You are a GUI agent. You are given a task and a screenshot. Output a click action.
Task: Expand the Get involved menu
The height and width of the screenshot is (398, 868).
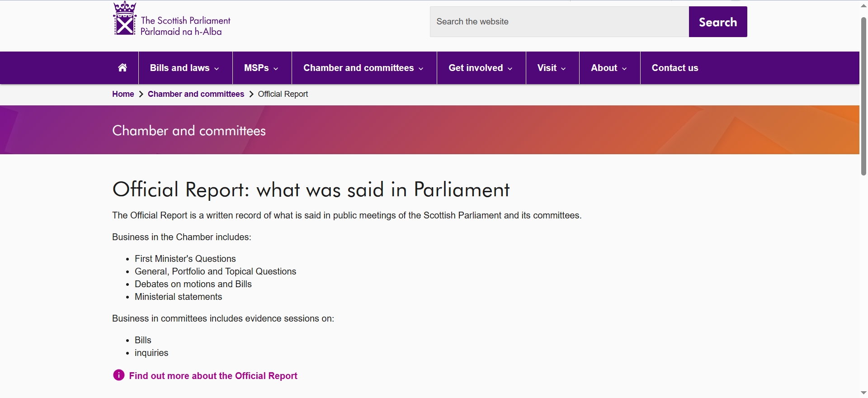(x=481, y=68)
